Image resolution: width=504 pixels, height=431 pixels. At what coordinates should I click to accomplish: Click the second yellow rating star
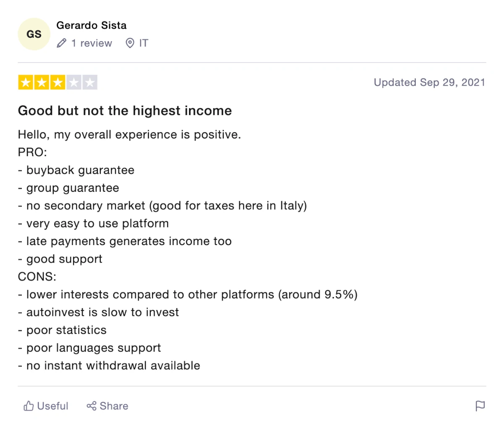tap(42, 83)
